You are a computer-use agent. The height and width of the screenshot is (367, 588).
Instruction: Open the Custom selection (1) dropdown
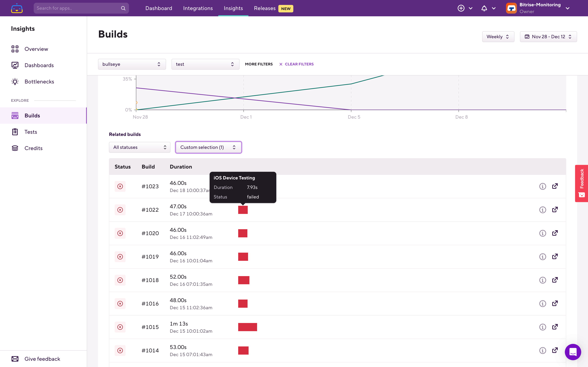point(208,147)
